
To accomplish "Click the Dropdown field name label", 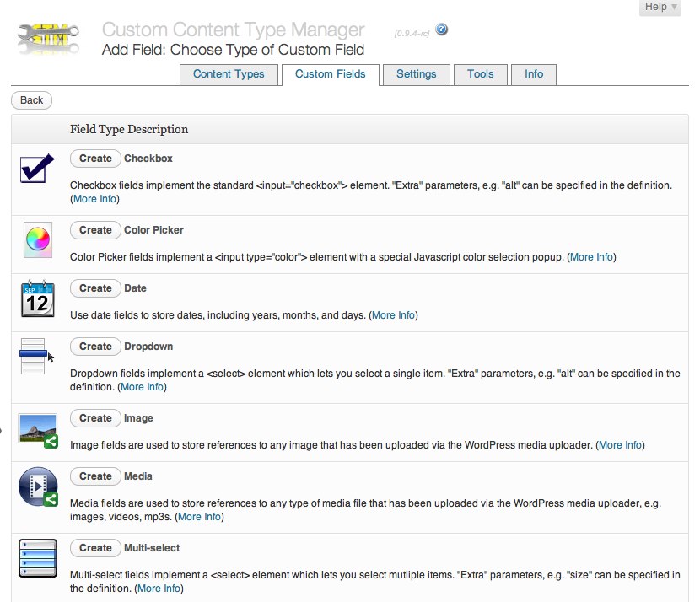I will click(148, 347).
